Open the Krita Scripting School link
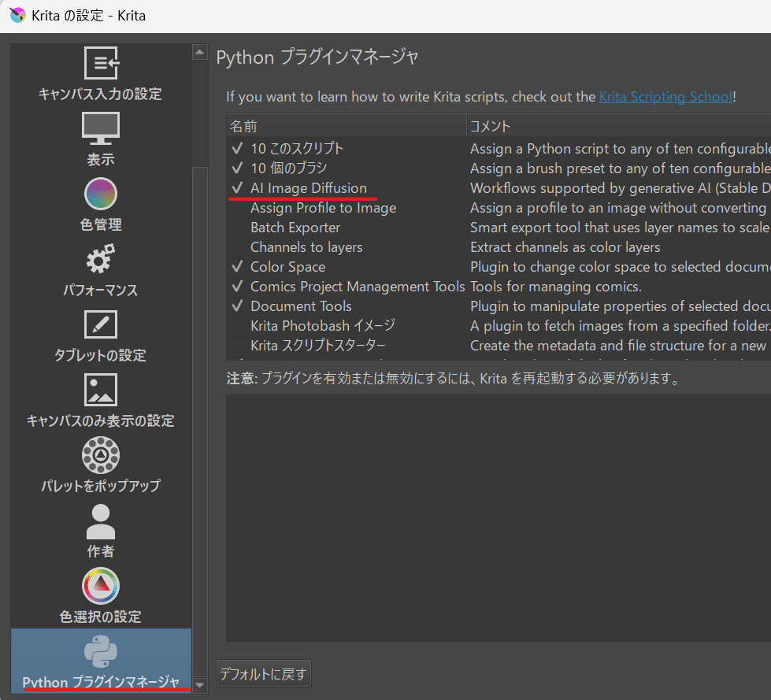This screenshot has height=700, width=771. pyautogui.click(x=665, y=96)
